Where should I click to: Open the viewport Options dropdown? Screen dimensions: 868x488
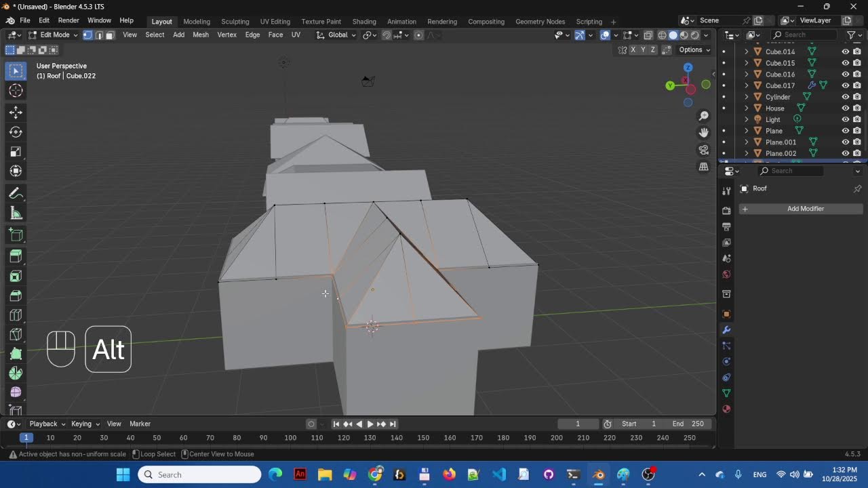click(x=694, y=49)
